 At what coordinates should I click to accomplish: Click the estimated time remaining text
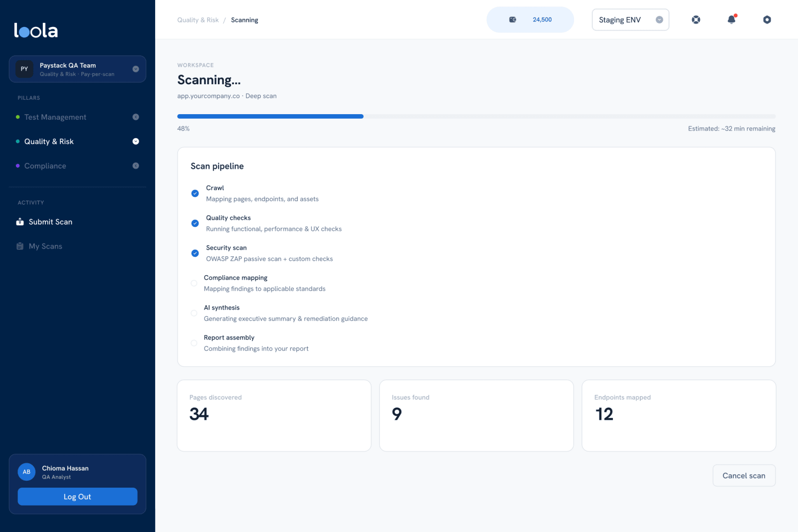[x=732, y=129]
